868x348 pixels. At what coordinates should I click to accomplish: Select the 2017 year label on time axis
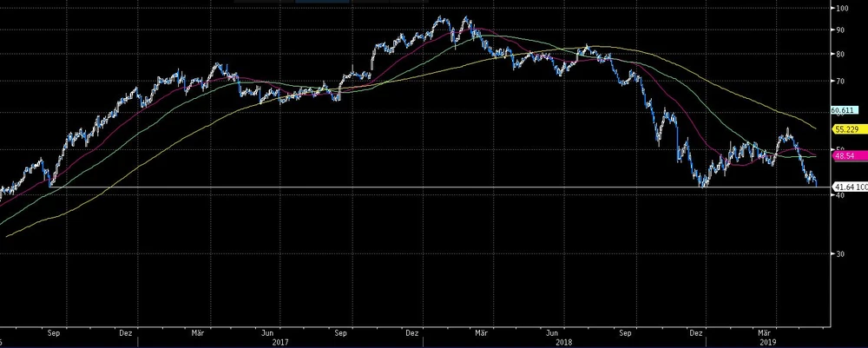pos(279,342)
